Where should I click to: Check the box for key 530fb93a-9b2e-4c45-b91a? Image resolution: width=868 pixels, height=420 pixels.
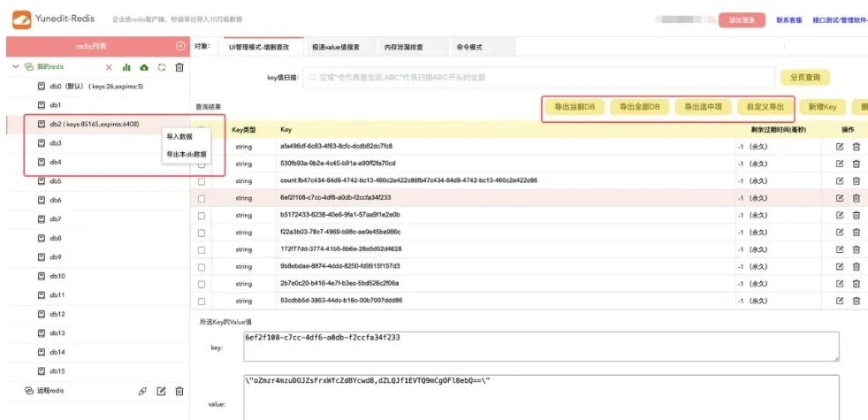pos(202,164)
